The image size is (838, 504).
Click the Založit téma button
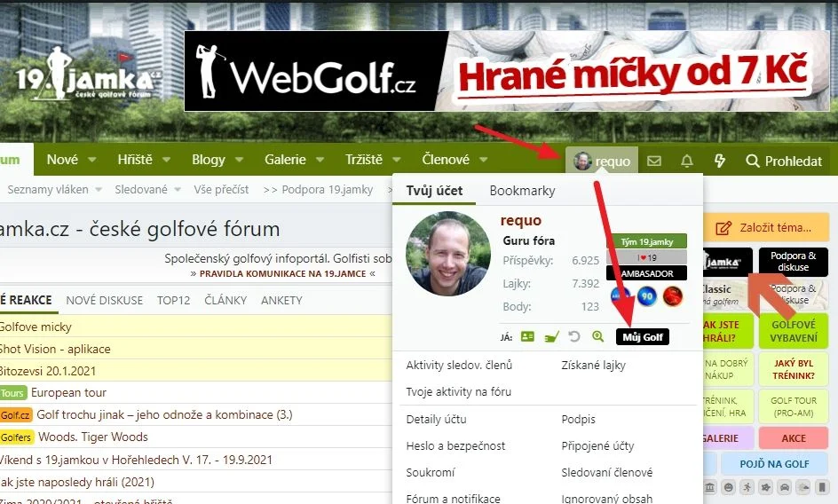pos(765,228)
